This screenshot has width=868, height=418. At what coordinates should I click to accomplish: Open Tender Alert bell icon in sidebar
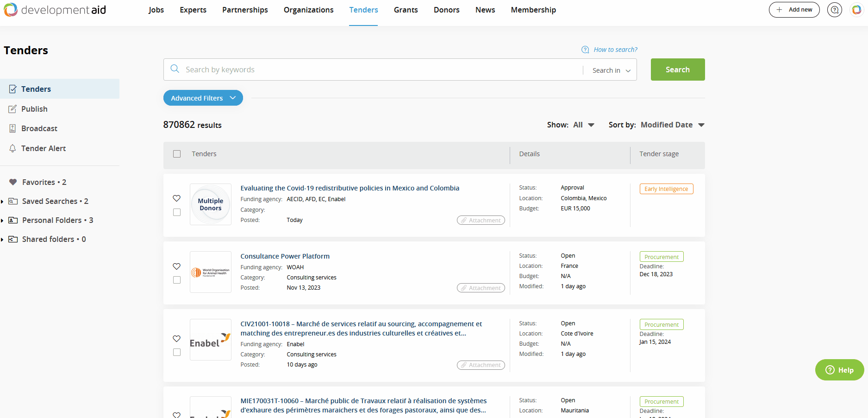(12, 148)
